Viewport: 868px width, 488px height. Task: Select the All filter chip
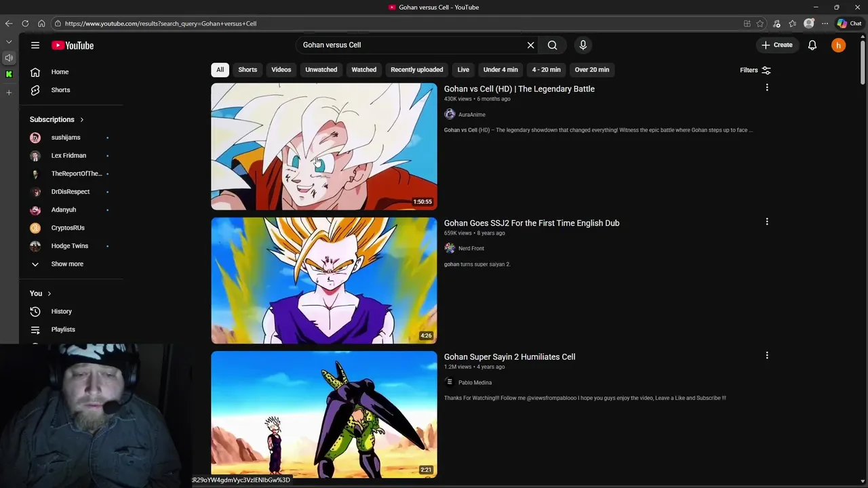pyautogui.click(x=220, y=70)
